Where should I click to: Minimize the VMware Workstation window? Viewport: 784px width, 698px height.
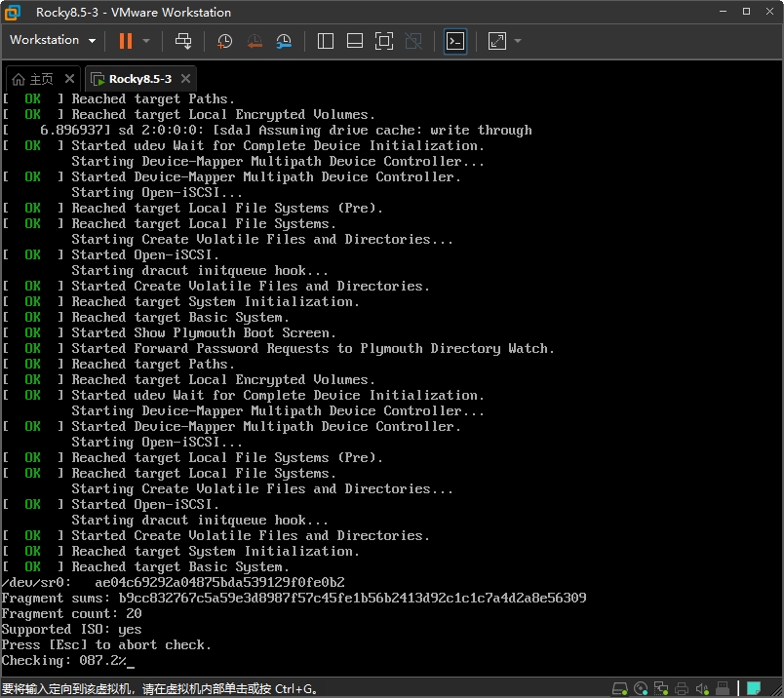723,12
